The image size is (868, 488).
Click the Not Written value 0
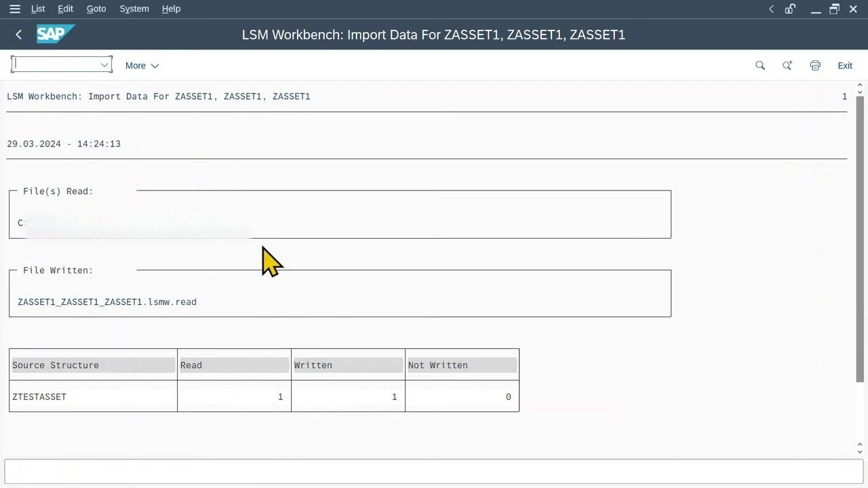[x=508, y=396]
